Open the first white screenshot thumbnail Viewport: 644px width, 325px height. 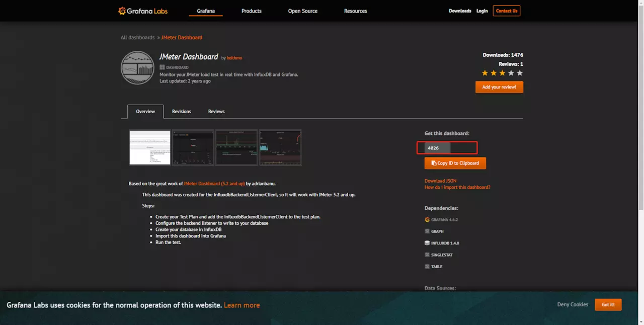point(150,147)
